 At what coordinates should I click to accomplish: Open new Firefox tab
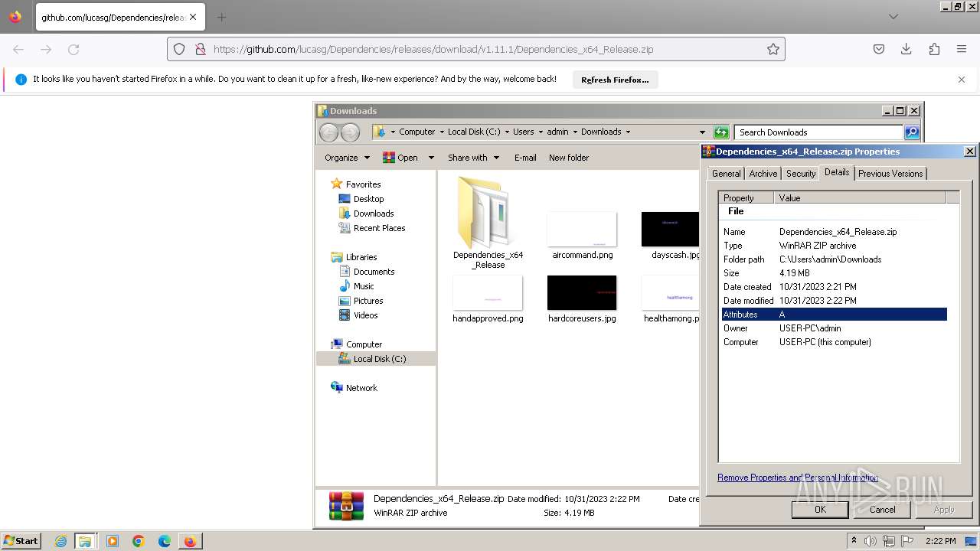click(221, 17)
